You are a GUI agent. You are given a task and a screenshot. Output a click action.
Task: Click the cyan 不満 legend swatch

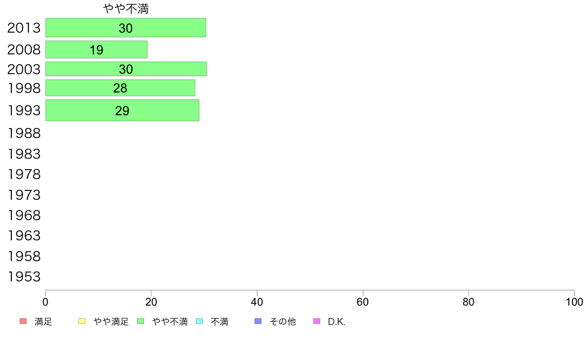pos(199,321)
